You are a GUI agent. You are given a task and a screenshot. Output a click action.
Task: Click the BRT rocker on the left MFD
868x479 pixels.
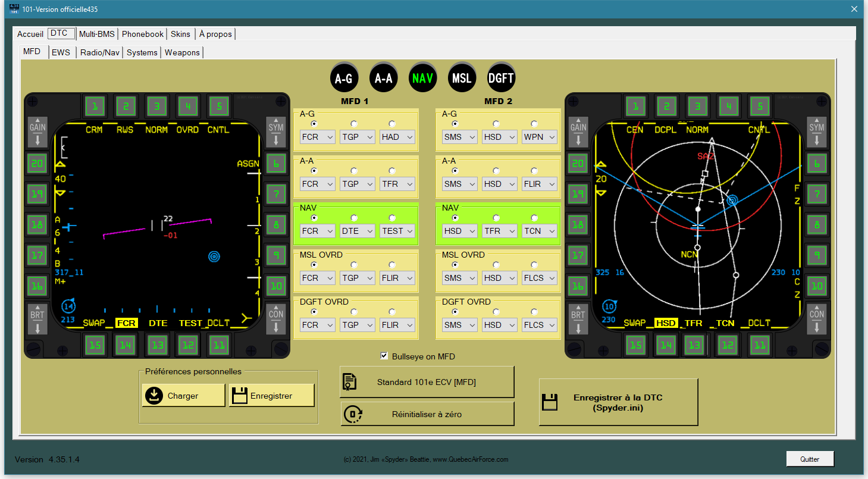[37, 319]
